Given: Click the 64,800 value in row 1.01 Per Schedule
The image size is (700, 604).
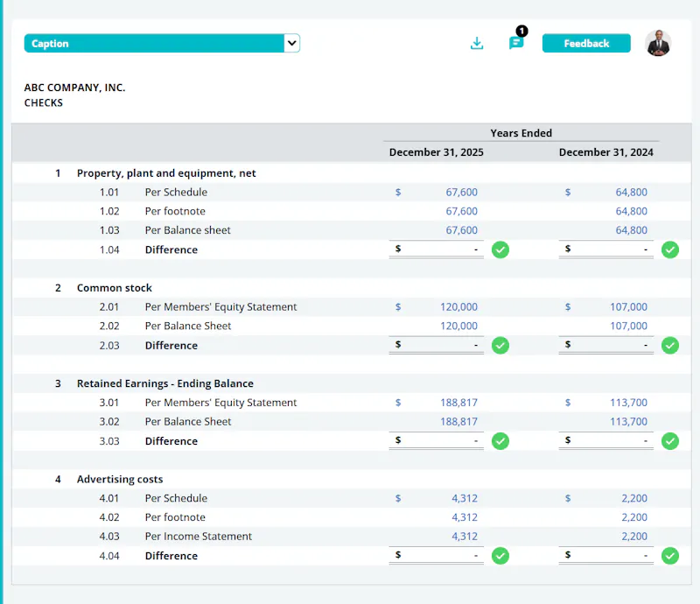Looking at the screenshot, I should point(631,192).
